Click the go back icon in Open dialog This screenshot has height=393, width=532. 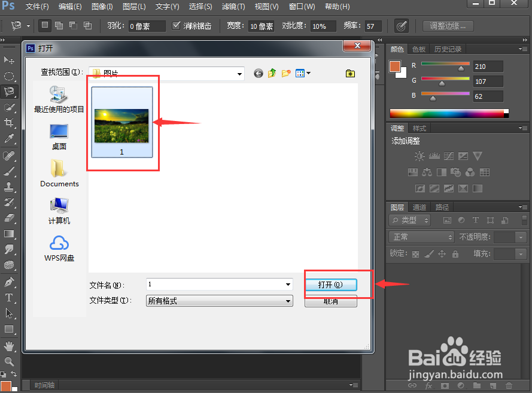[258, 73]
